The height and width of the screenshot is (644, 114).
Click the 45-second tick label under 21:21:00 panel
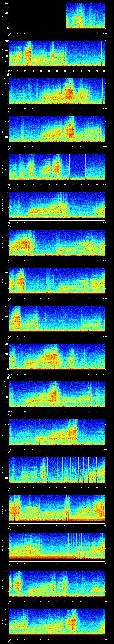click(x=81, y=487)
